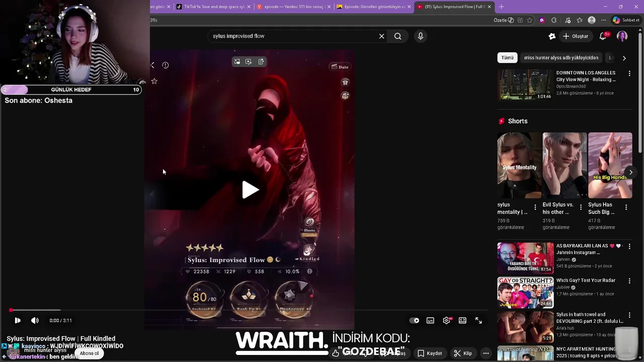Play the video using the center play button

250,190
